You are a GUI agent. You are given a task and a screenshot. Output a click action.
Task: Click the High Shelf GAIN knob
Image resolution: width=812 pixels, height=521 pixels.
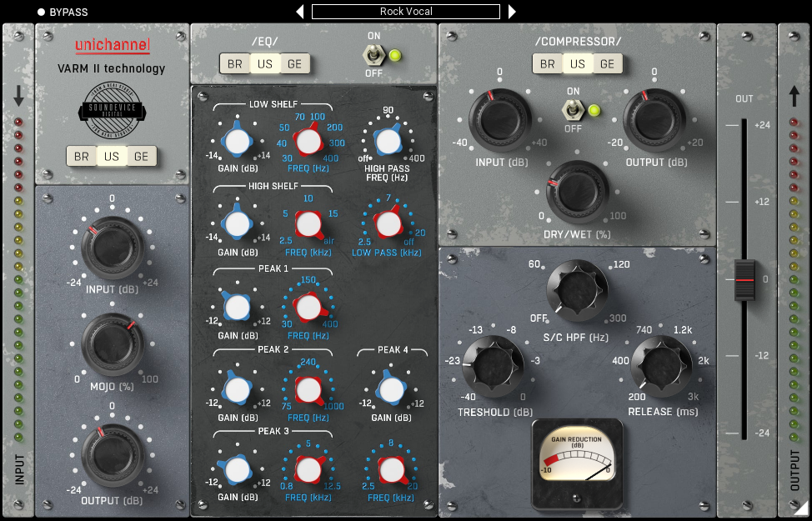point(238,223)
